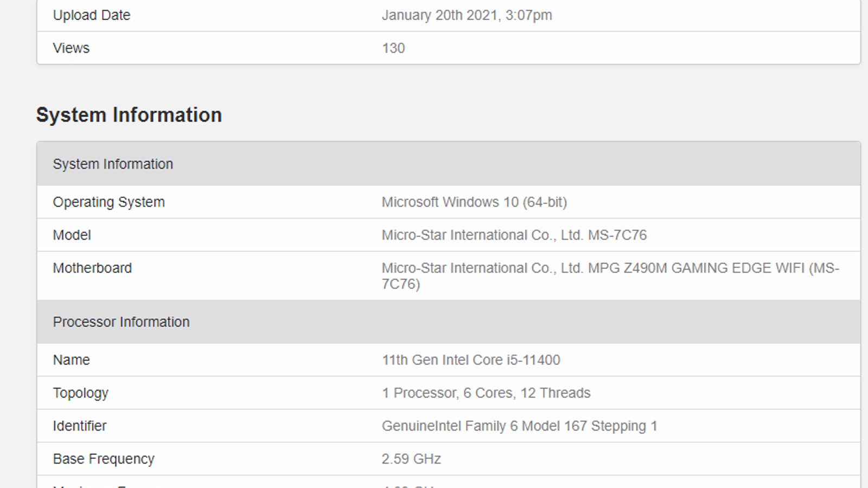Click the Motherboard row label
The width and height of the screenshot is (868, 488).
[92, 268]
